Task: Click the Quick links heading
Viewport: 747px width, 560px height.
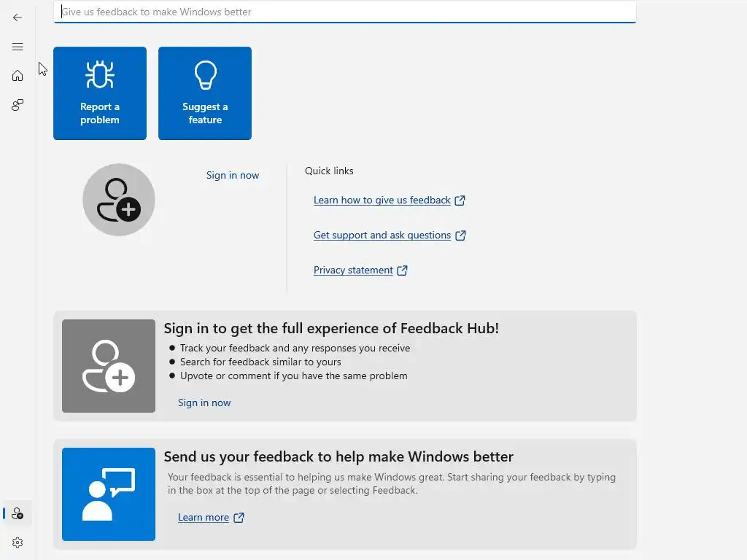Action: (329, 171)
